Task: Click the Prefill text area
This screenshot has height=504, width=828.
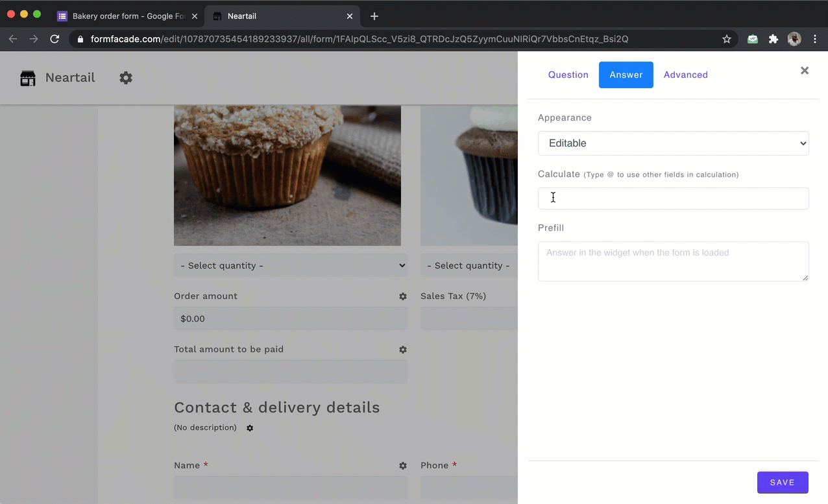Action: click(673, 261)
